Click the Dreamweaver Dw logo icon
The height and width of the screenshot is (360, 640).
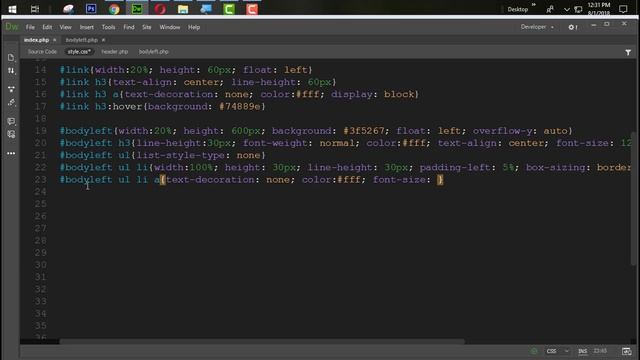(x=11, y=27)
